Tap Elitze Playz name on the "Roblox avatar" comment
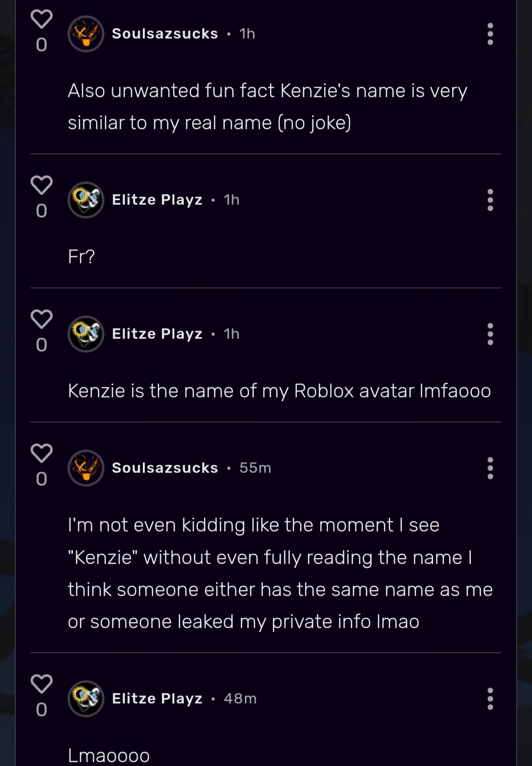532x766 pixels. [157, 334]
